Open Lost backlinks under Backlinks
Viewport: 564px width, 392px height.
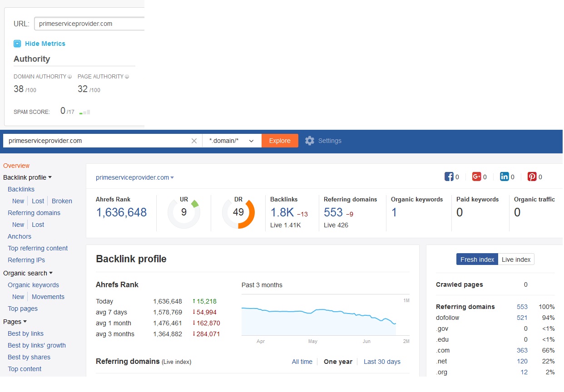pyautogui.click(x=38, y=201)
